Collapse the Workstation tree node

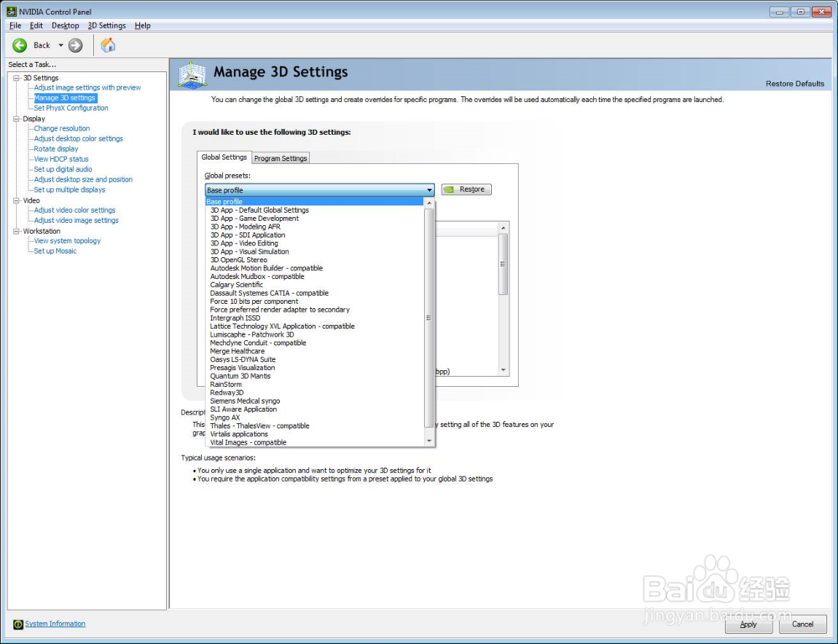(x=17, y=231)
